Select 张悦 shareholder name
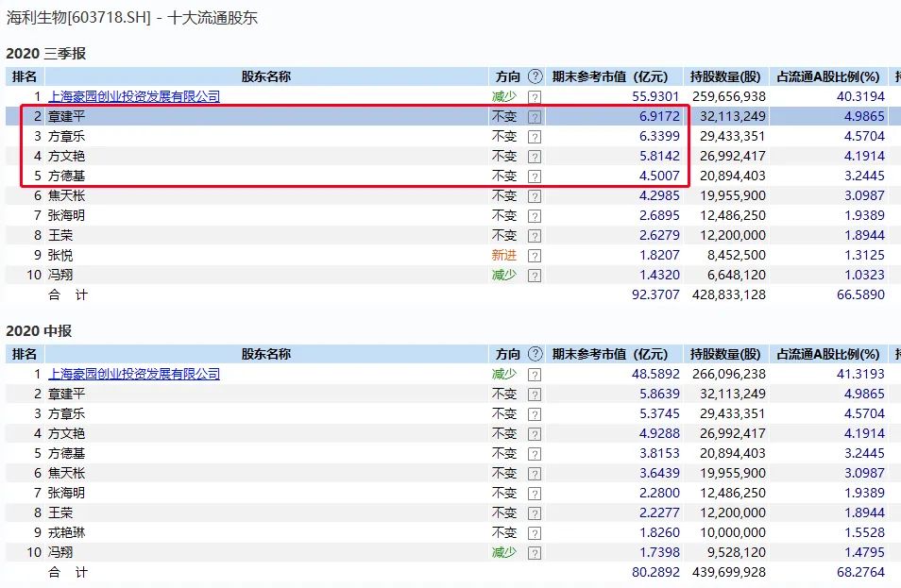 [60, 255]
